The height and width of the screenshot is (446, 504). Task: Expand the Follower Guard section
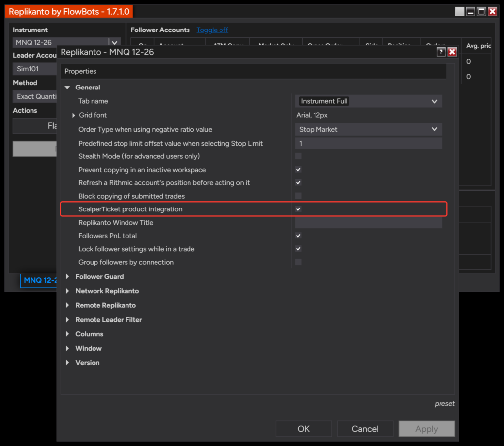[67, 276]
